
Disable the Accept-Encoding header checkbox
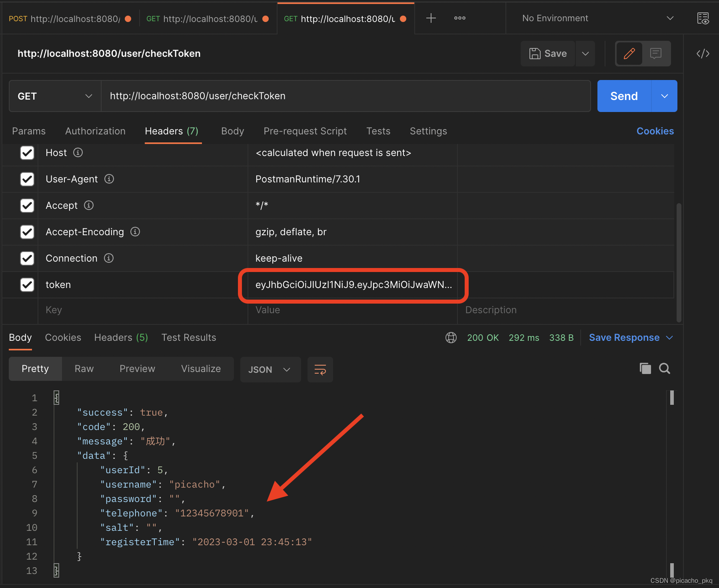(27, 232)
